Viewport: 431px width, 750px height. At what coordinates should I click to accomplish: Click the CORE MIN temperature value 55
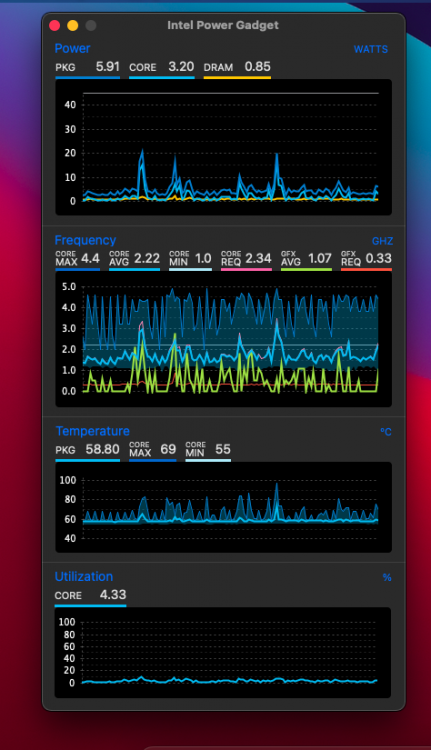coord(223,449)
